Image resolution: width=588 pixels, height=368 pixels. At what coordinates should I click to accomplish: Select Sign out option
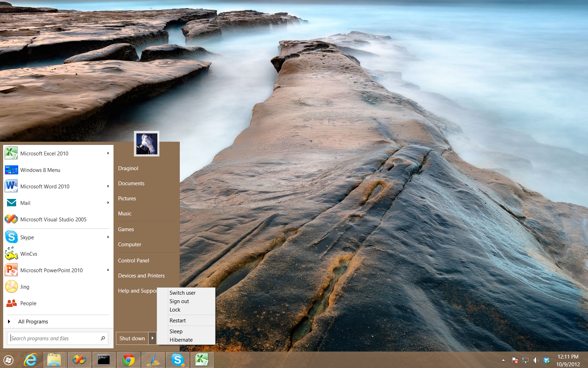(179, 301)
